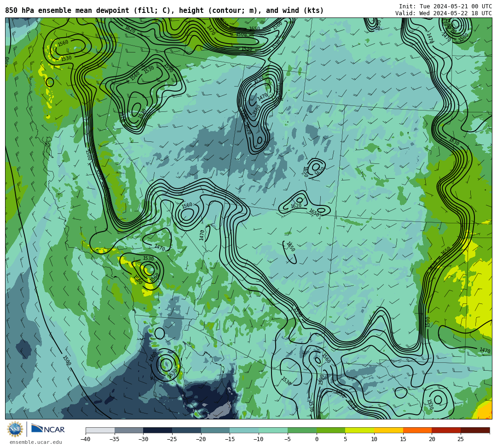Viewport: 497px width, 448px height.
Task: Pick the pale gray -40 to -35 colorbar swatch
Action: [x=100, y=430]
